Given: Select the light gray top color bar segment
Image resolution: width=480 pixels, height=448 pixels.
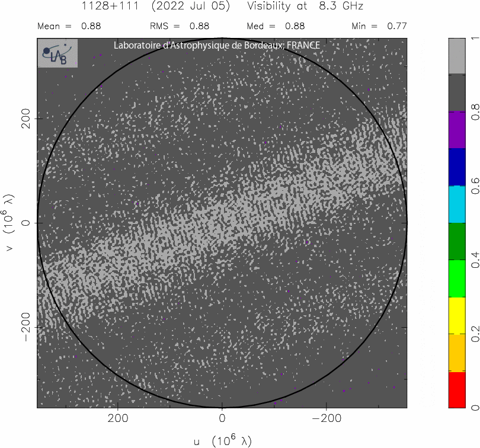Looking at the screenshot, I should [457, 56].
